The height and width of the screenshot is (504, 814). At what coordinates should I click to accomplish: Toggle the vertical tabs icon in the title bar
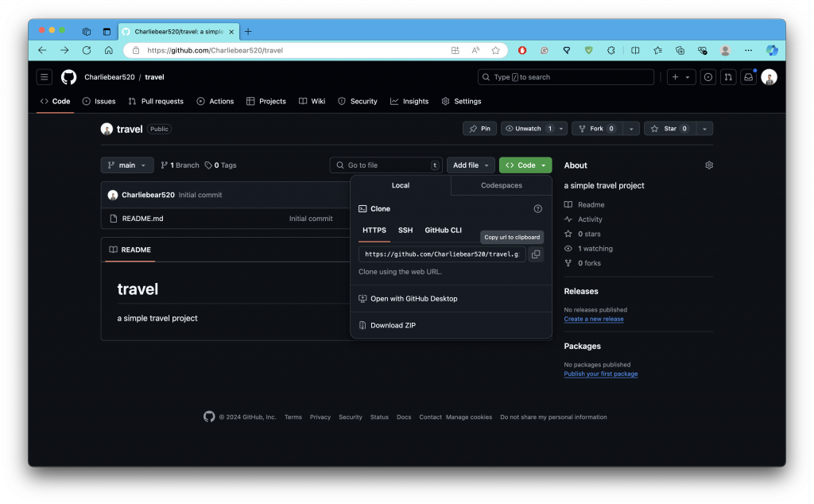[107, 32]
